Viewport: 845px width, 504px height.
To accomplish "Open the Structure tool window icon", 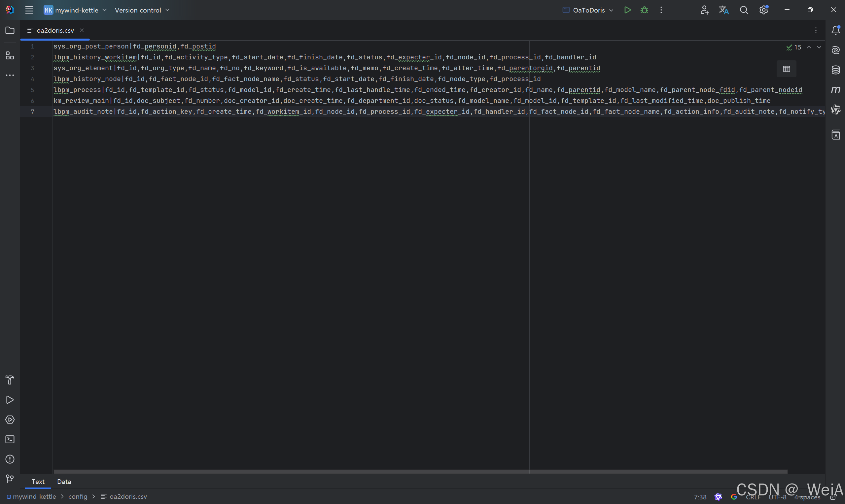I will 10,56.
